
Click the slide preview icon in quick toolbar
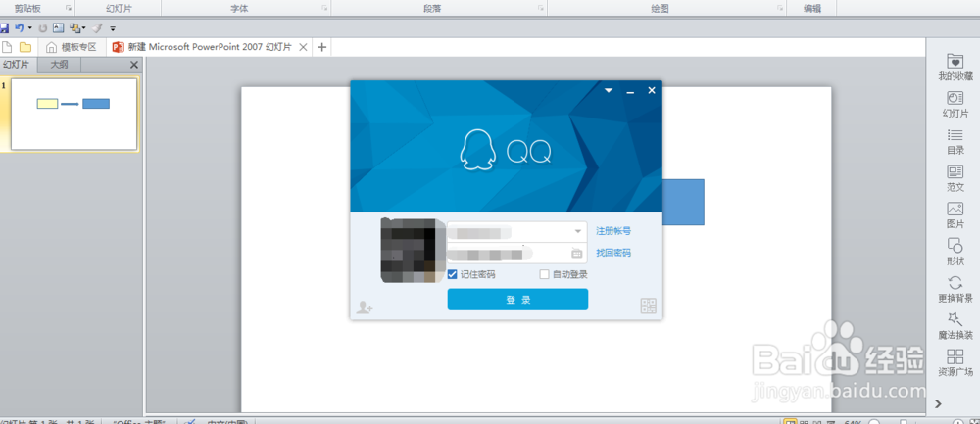coord(58,28)
